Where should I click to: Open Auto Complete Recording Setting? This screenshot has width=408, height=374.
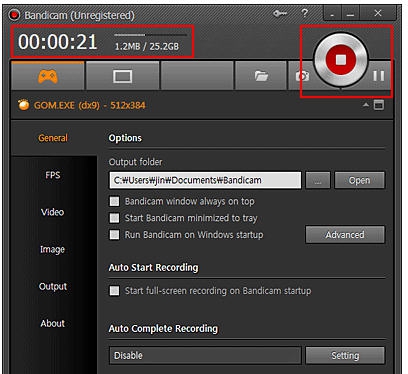coord(345,355)
